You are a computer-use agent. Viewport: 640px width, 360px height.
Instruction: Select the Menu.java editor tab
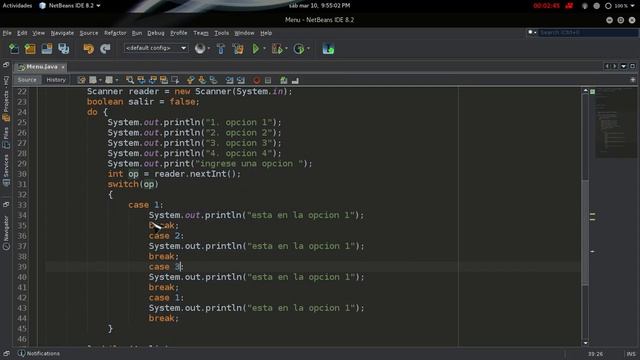40,67
